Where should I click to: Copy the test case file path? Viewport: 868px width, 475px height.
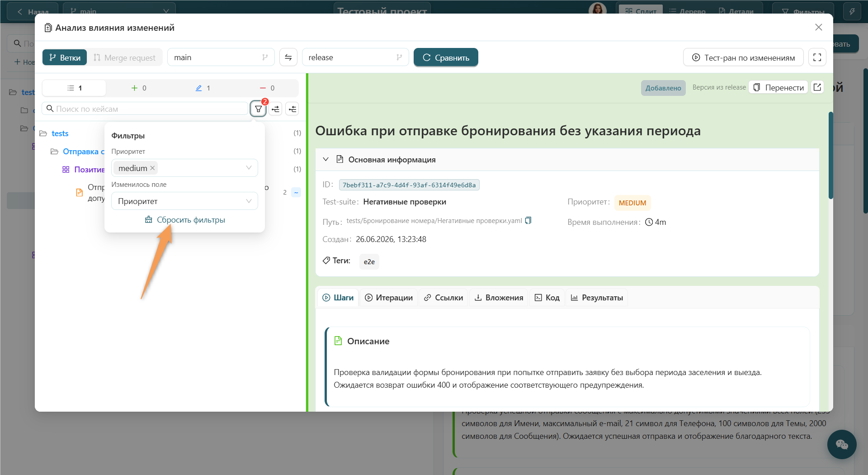[528, 221]
